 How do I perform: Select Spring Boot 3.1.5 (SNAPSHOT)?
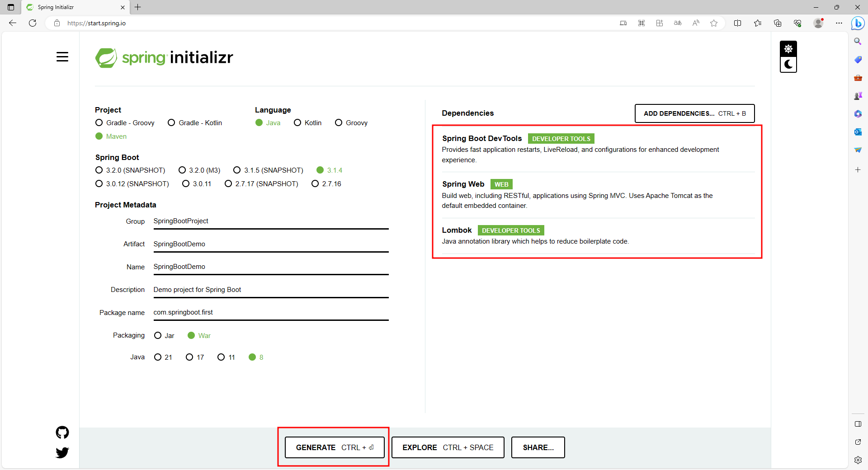[268, 170]
